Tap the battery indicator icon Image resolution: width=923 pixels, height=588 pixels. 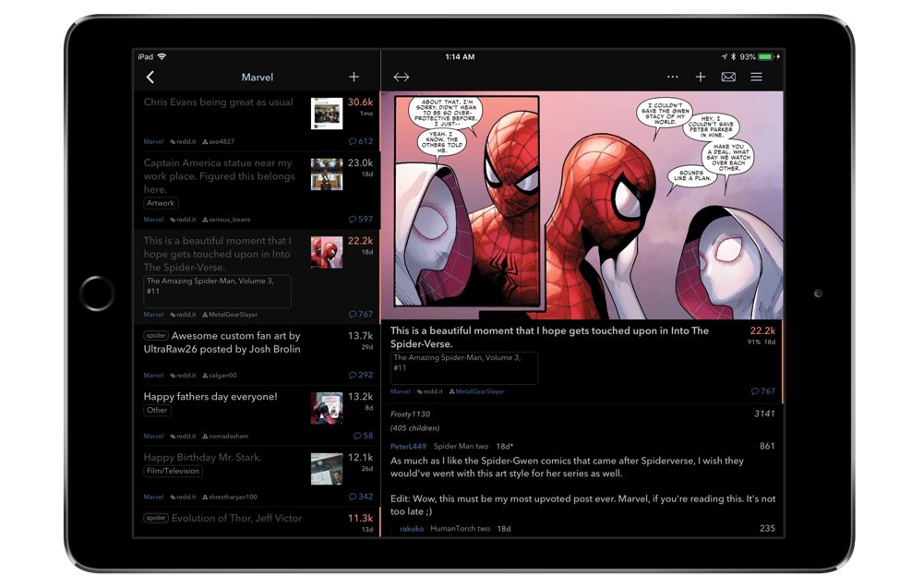tap(766, 56)
